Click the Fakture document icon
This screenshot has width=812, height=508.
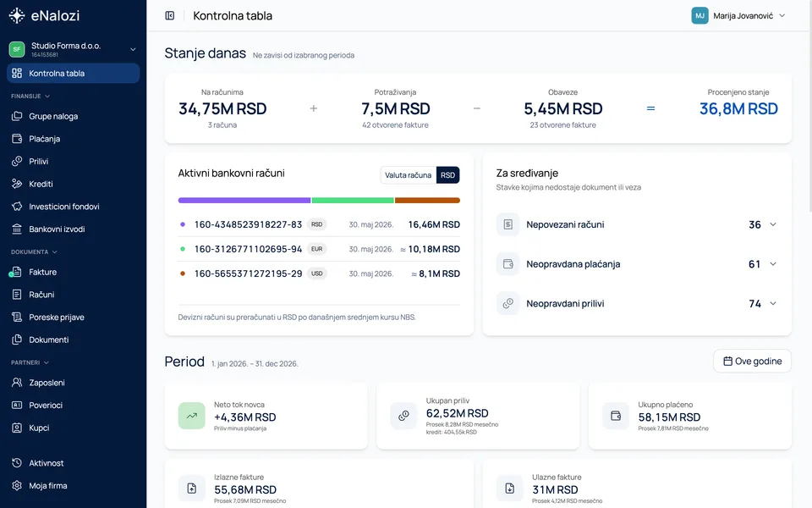coord(17,272)
